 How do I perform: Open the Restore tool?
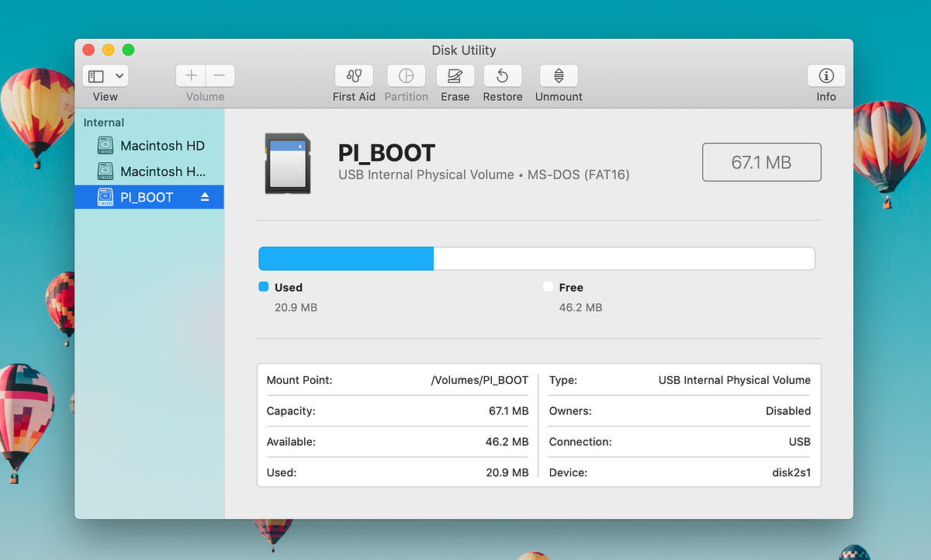click(502, 76)
